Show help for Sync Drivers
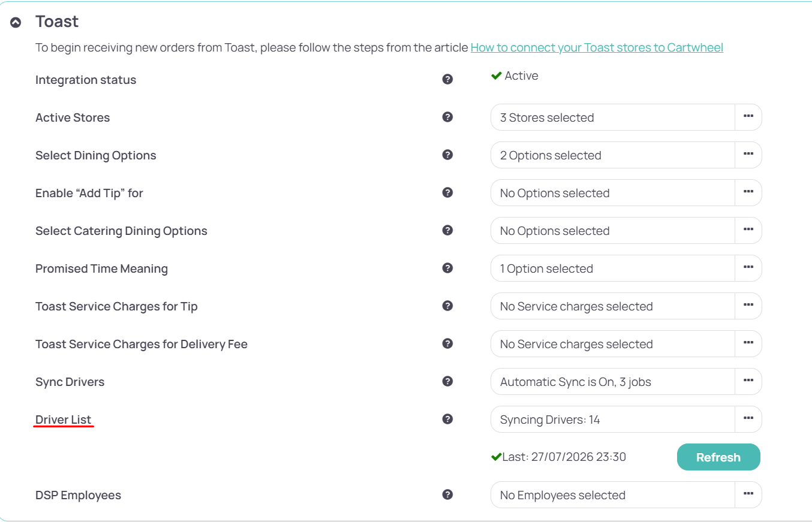 [x=447, y=381]
